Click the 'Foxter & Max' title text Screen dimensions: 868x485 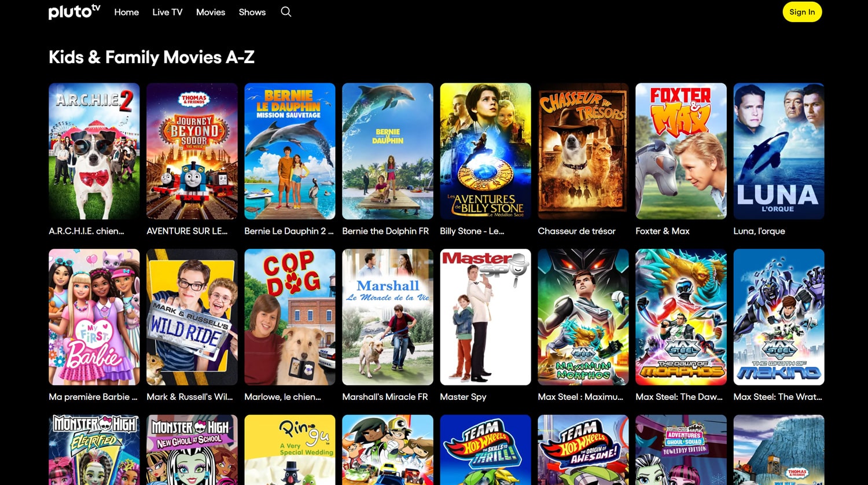(663, 231)
